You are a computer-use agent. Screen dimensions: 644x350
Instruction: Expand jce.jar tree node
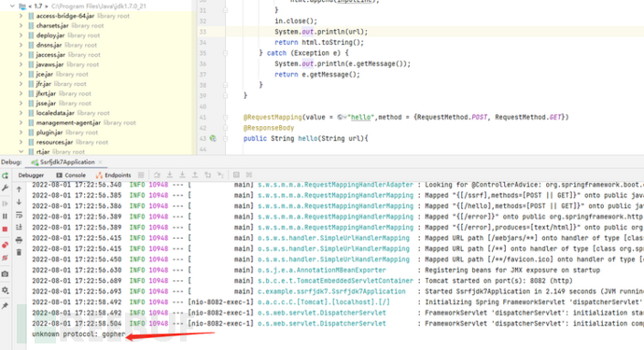point(21,75)
